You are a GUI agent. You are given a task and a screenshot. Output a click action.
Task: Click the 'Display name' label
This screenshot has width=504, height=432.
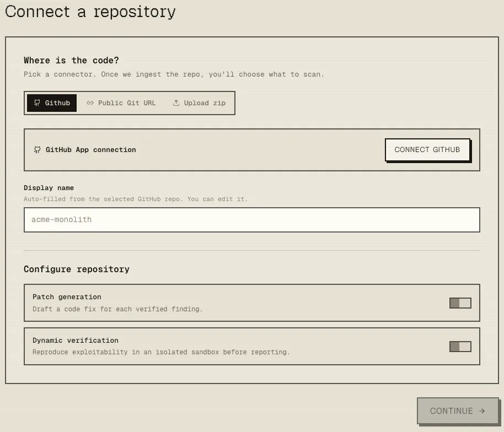[49, 188]
